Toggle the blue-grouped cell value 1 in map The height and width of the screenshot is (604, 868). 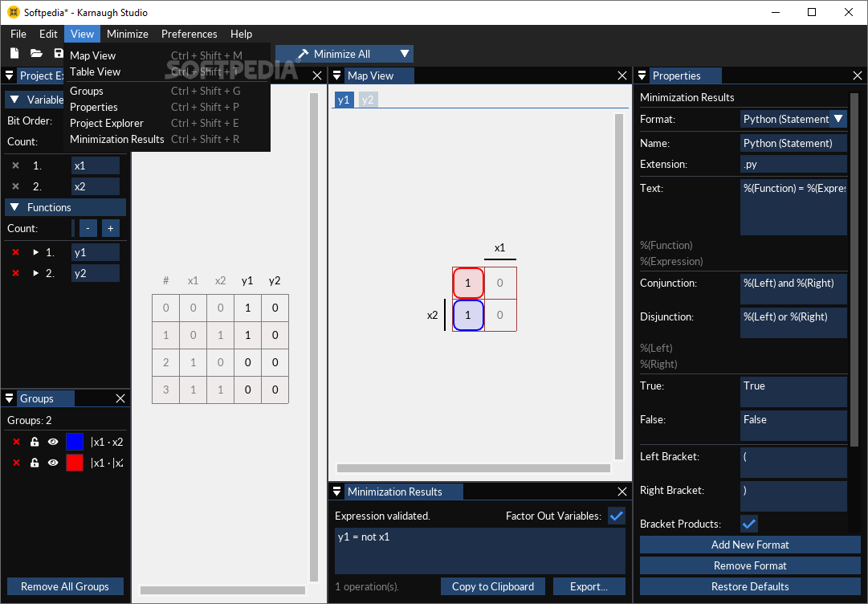[x=468, y=315]
